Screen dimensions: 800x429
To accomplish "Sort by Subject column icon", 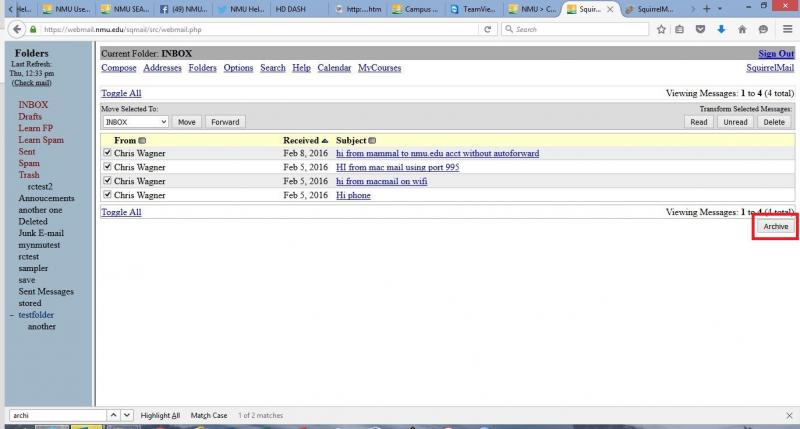I will (x=372, y=141).
